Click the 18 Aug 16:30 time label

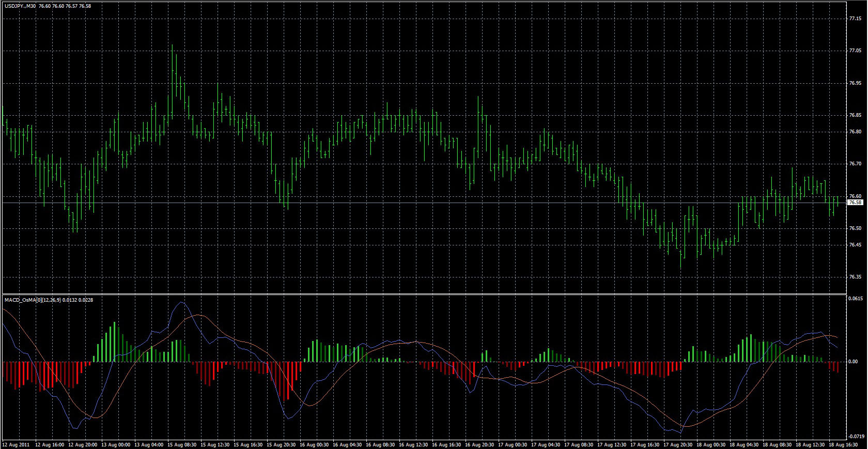click(x=844, y=445)
